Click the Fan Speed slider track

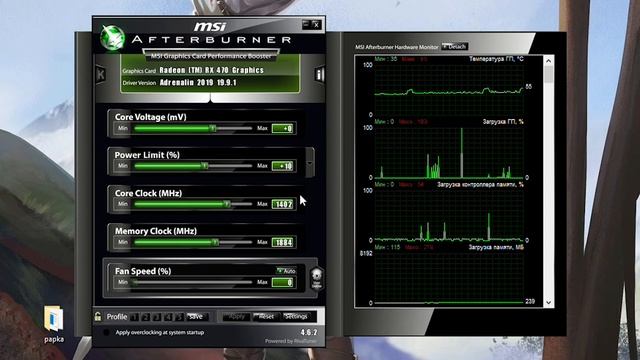point(193,282)
